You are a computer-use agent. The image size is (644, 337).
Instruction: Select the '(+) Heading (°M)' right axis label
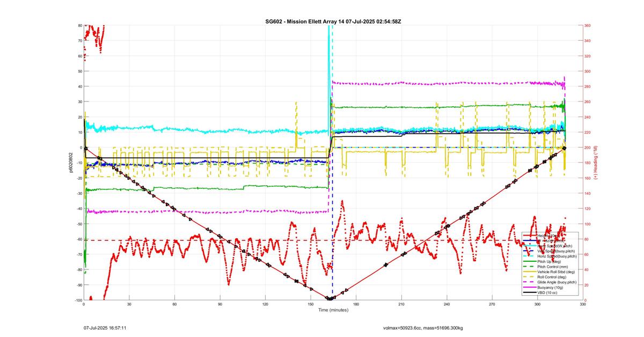(x=596, y=163)
